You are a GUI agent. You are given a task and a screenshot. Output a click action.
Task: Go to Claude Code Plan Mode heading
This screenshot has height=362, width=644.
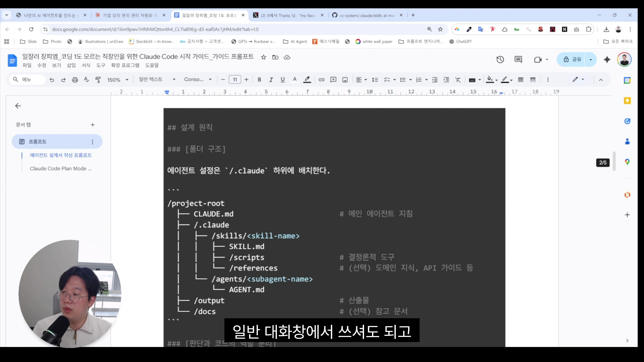tap(61, 169)
